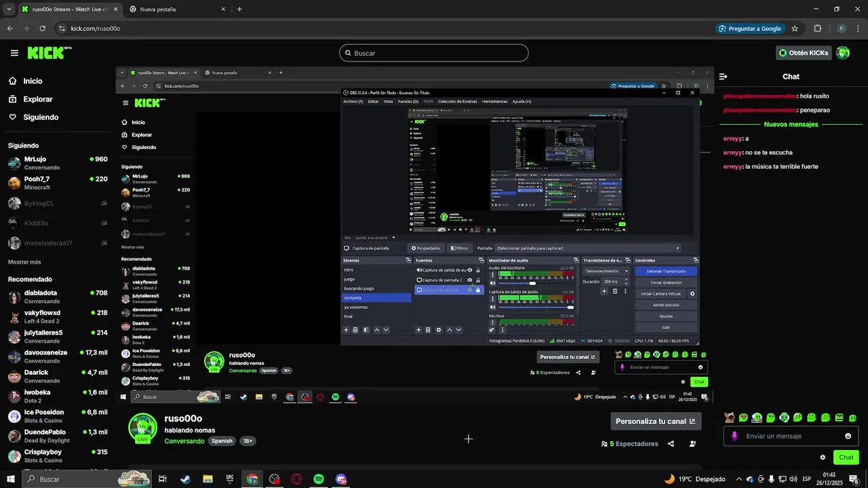Open Steam from the Windows taskbar
The image size is (868, 488).
click(x=185, y=479)
